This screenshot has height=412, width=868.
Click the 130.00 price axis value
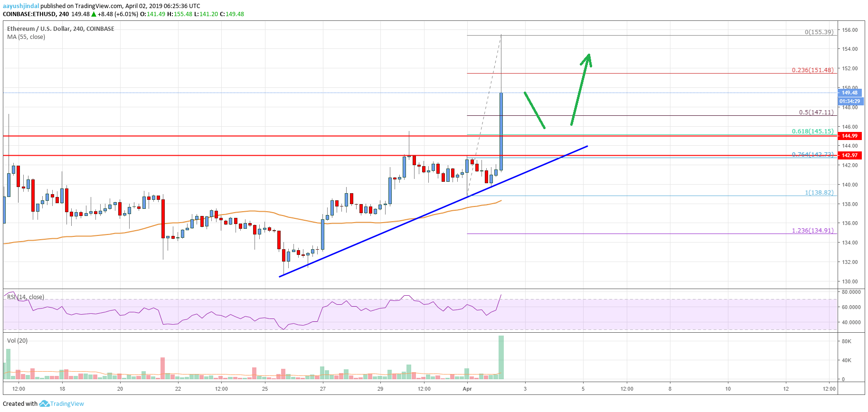850,281
